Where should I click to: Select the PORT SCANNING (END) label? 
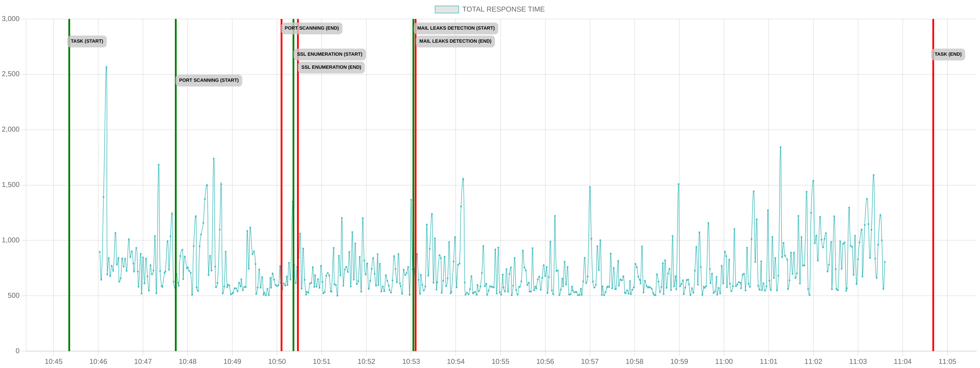[312, 28]
